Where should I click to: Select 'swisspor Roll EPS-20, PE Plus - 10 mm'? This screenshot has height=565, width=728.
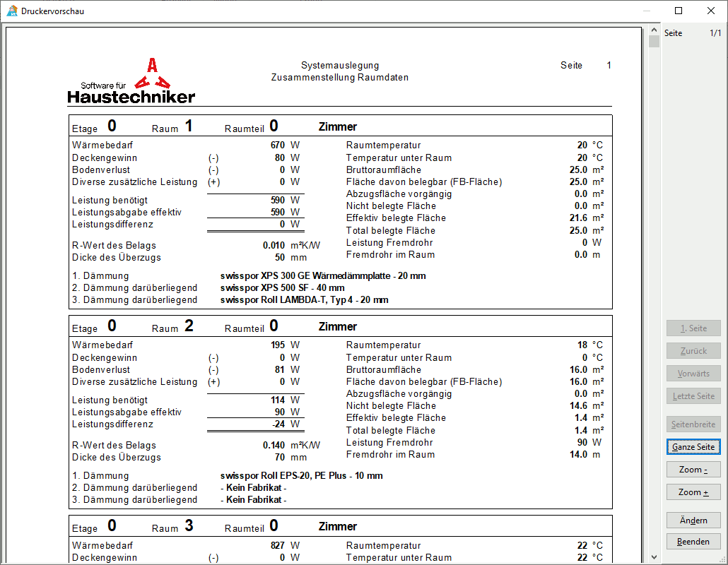pyautogui.click(x=301, y=475)
